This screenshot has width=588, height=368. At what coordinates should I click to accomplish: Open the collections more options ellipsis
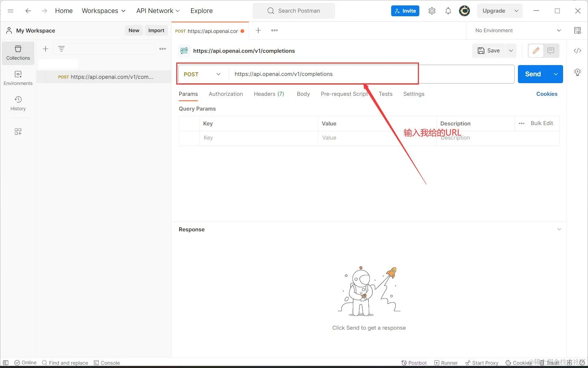(163, 49)
